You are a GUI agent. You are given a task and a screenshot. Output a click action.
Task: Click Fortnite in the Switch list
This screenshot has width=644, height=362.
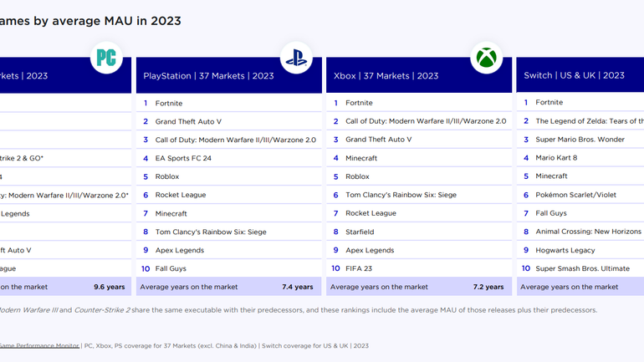pos(580,102)
